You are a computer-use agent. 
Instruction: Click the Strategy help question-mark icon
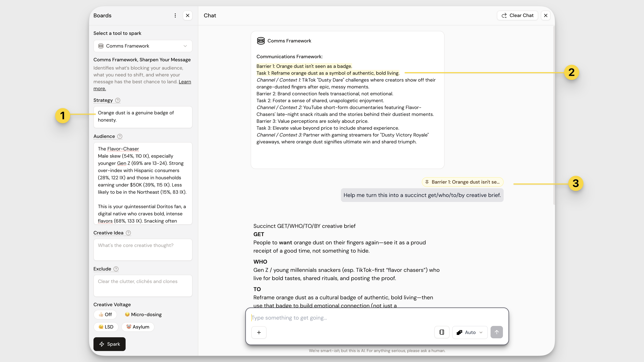(x=118, y=100)
